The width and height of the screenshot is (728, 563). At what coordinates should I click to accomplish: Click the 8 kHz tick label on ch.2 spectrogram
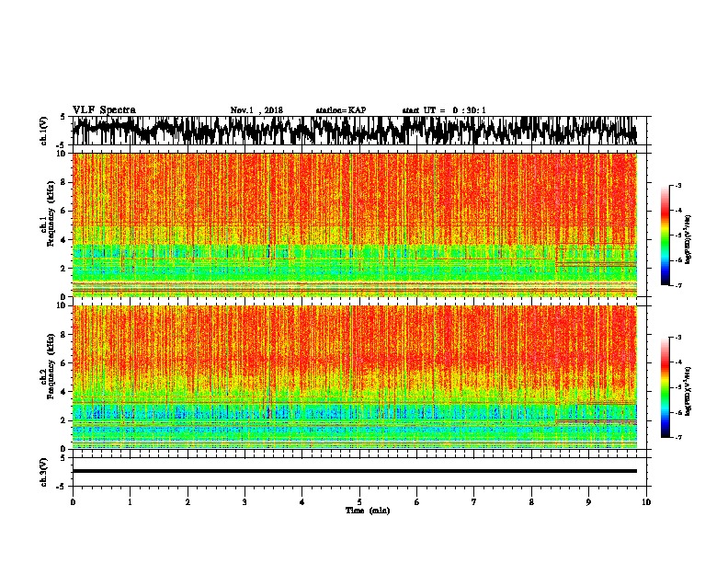click(65, 335)
